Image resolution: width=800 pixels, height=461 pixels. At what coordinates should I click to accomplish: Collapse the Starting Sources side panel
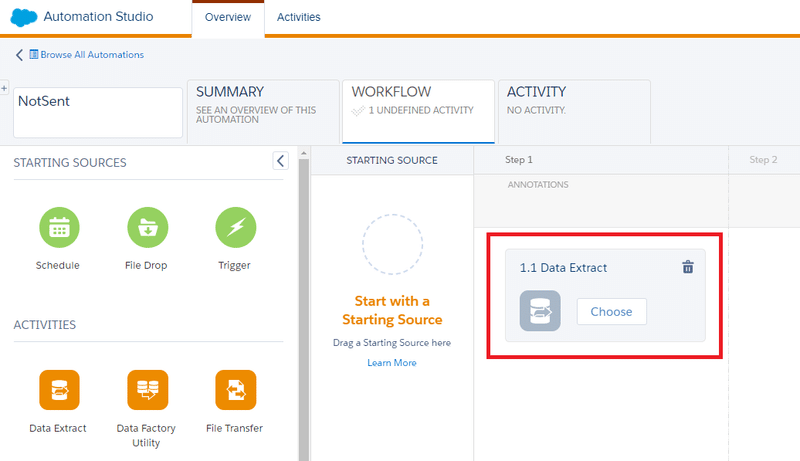[281, 161]
